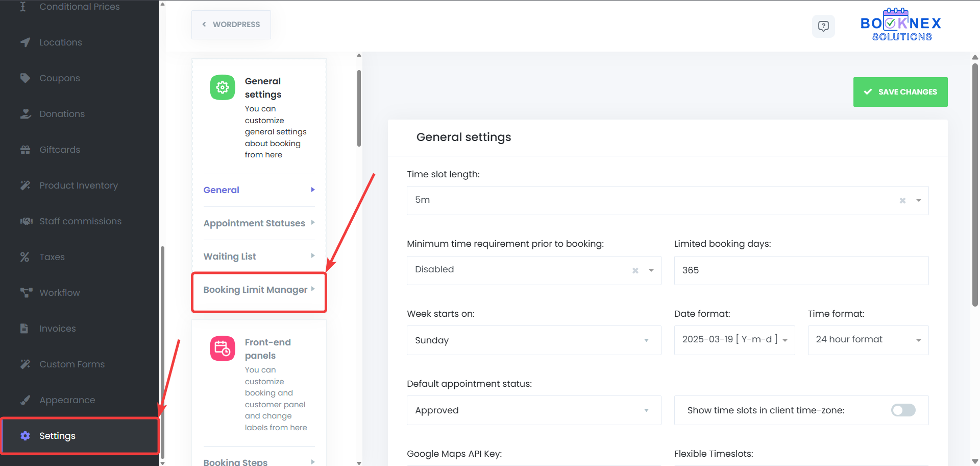Click the Save Changes button

tap(900, 92)
